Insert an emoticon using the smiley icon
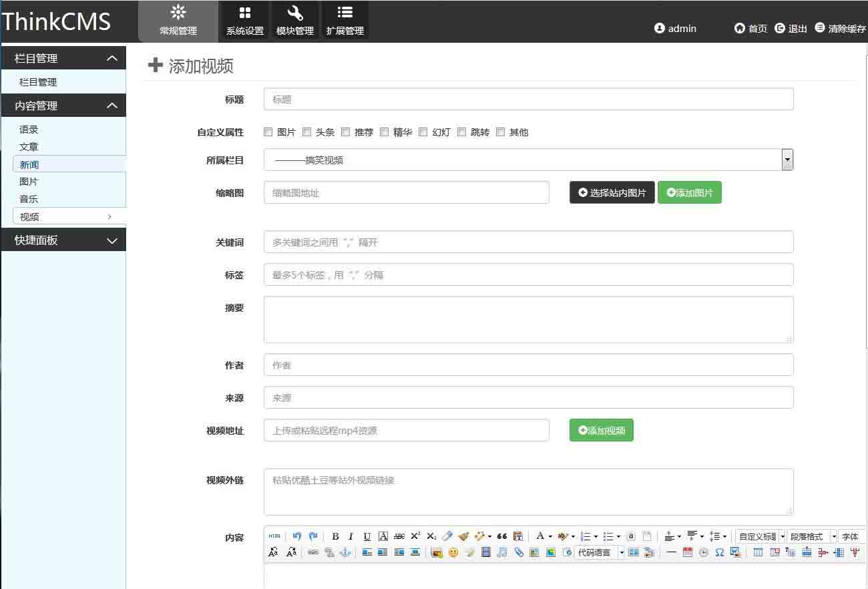868x589 pixels. (x=453, y=552)
